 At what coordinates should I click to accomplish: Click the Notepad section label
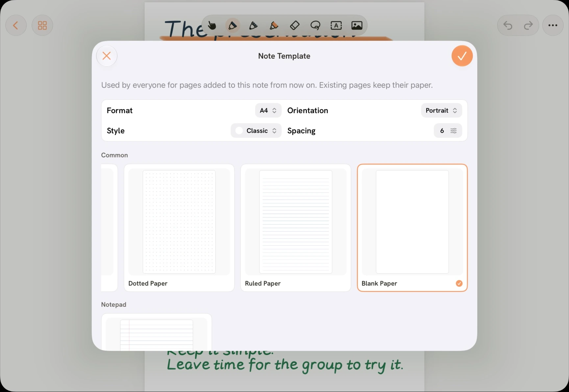coord(114,305)
